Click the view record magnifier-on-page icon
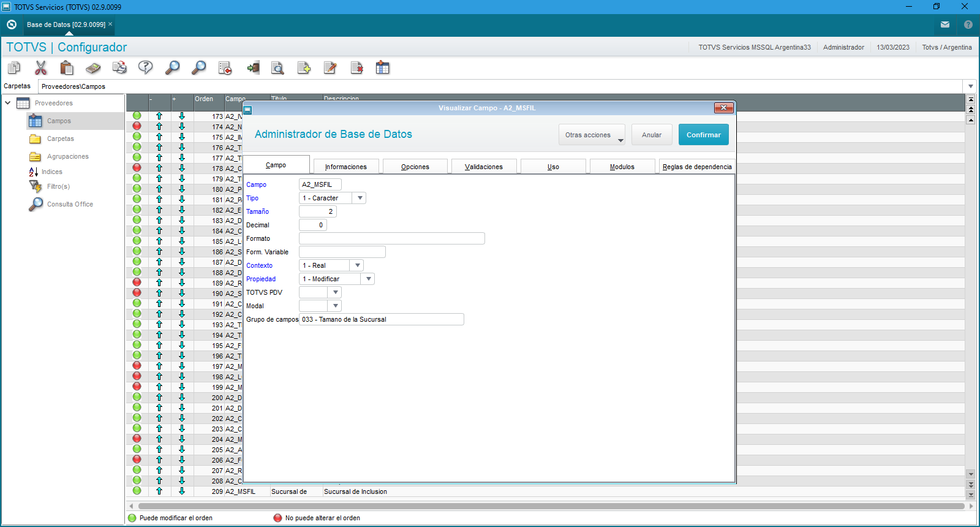The width and height of the screenshot is (980, 527). (x=277, y=67)
